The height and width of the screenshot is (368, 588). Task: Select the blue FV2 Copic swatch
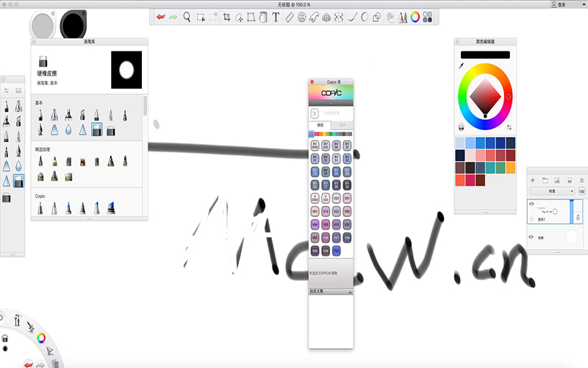(x=337, y=250)
